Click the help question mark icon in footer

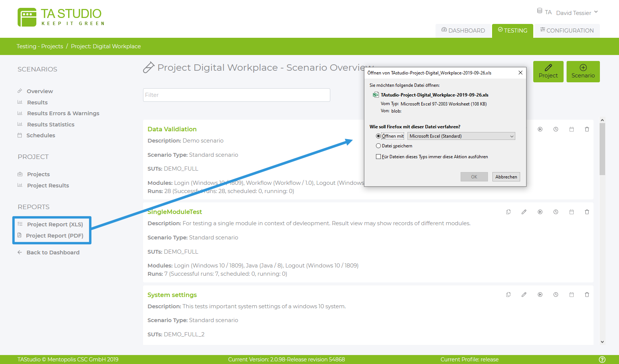pos(602,360)
